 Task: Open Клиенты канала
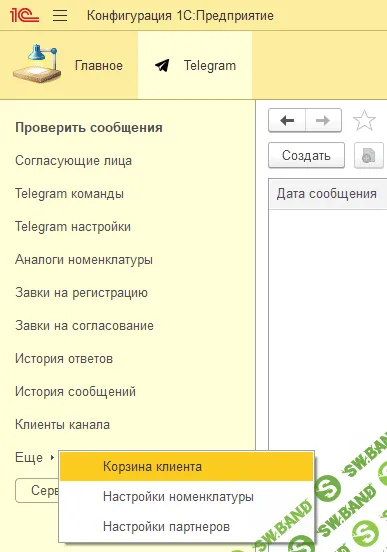coord(62,424)
